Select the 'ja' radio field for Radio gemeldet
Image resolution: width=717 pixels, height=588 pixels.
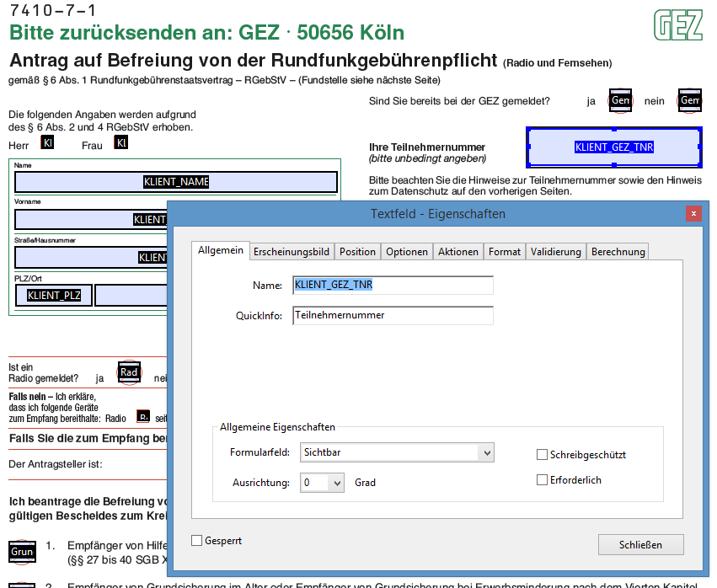tap(129, 372)
